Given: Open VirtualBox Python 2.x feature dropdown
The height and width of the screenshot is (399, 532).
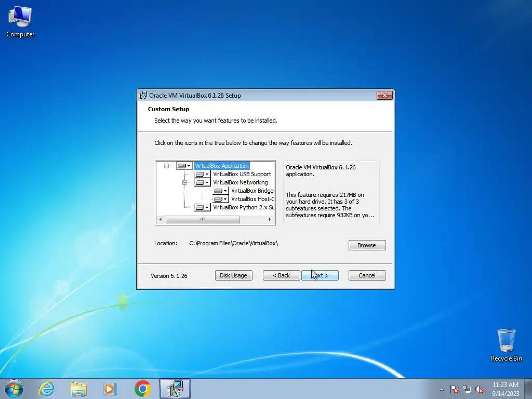Looking at the screenshot, I should pos(203,207).
